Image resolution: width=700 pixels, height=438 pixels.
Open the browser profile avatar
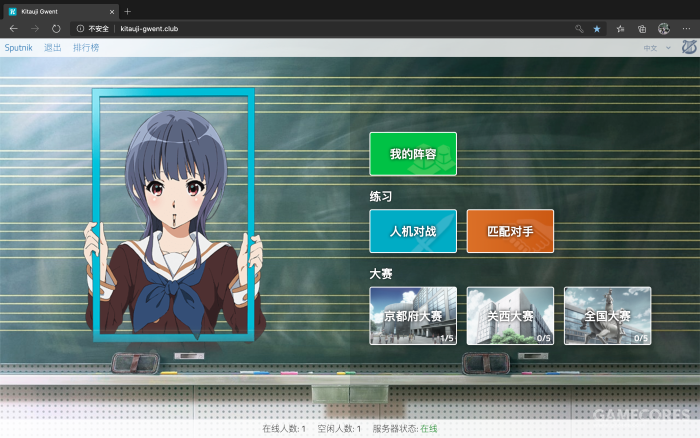click(664, 29)
